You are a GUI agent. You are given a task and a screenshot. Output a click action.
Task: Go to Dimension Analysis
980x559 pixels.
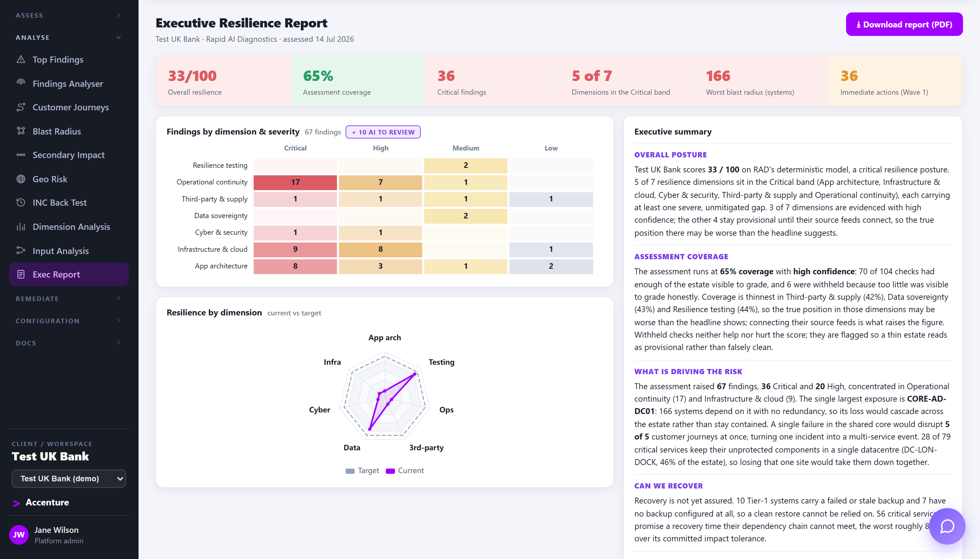pos(69,227)
